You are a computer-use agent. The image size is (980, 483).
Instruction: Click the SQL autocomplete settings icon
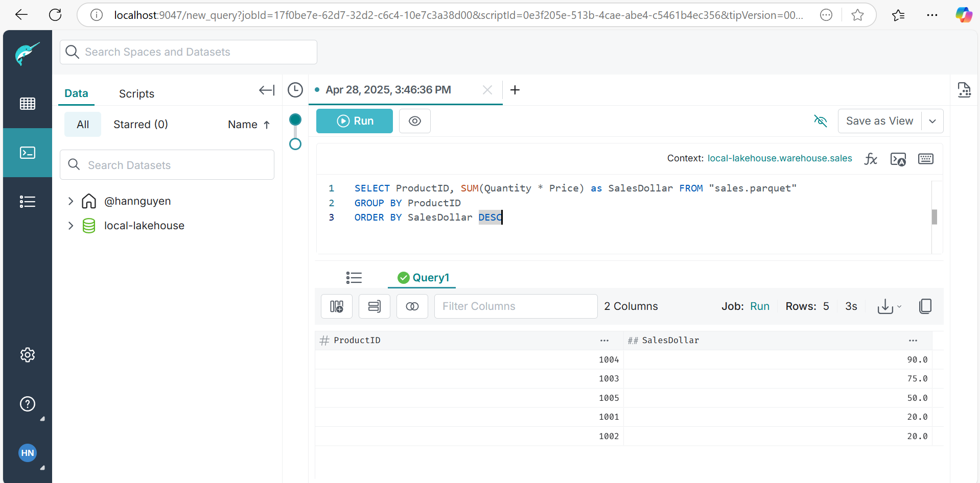[x=898, y=159]
